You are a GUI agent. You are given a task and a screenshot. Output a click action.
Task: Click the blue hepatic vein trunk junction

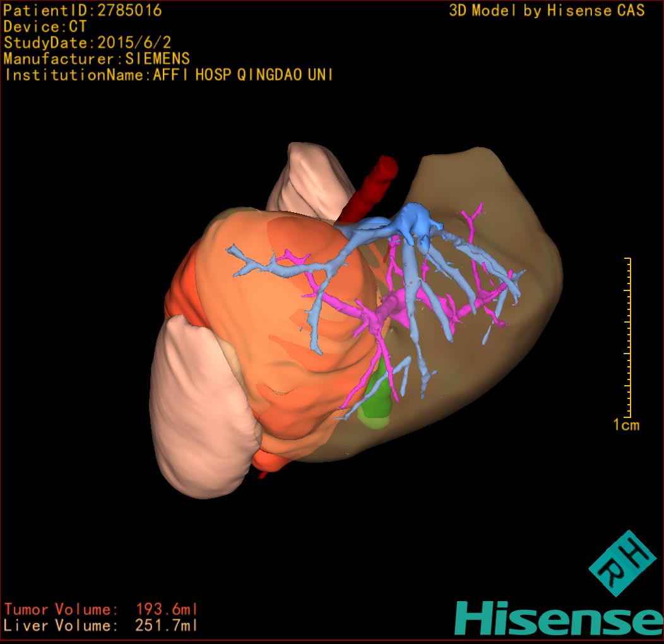click(413, 222)
